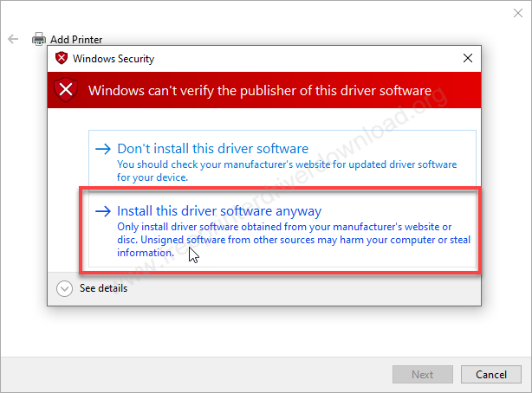The width and height of the screenshot is (532, 393).
Task: Select Install this driver software anyway
Action: [x=219, y=211]
